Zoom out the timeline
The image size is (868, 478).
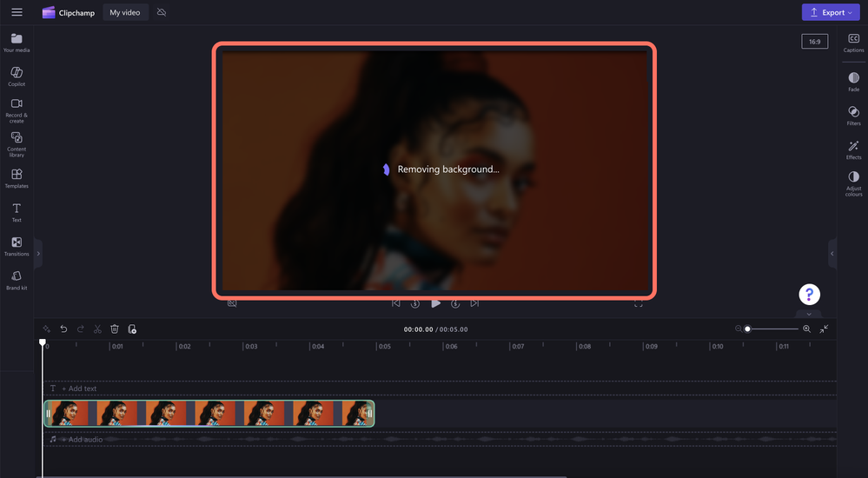[x=739, y=329]
